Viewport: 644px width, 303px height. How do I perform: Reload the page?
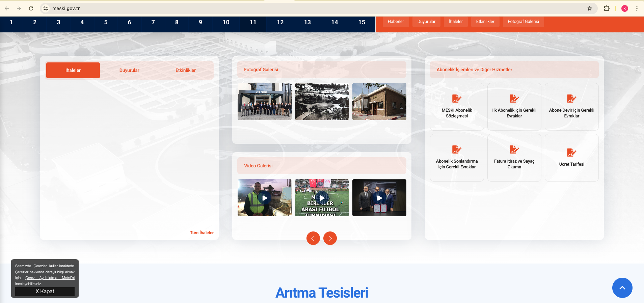tap(31, 8)
